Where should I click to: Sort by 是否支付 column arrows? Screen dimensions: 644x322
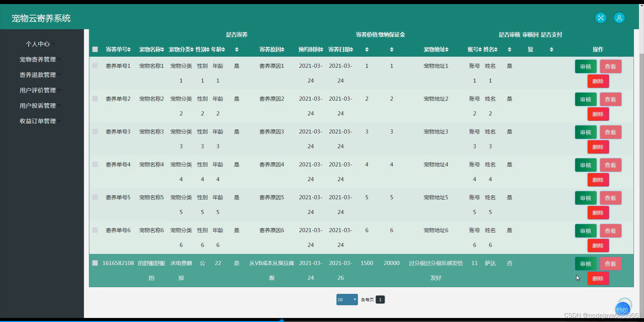click(x=551, y=50)
